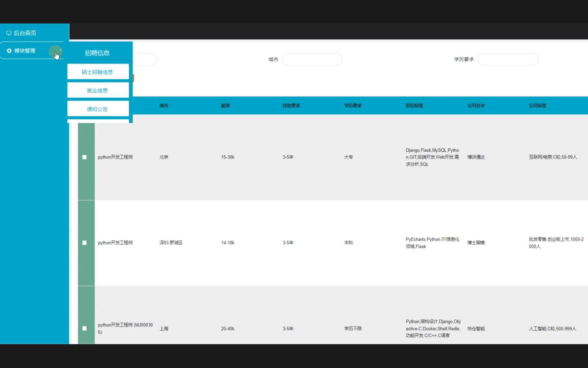Click the 学历不限 education cell
Viewport: 588px width, 368px height.
(353, 328)
